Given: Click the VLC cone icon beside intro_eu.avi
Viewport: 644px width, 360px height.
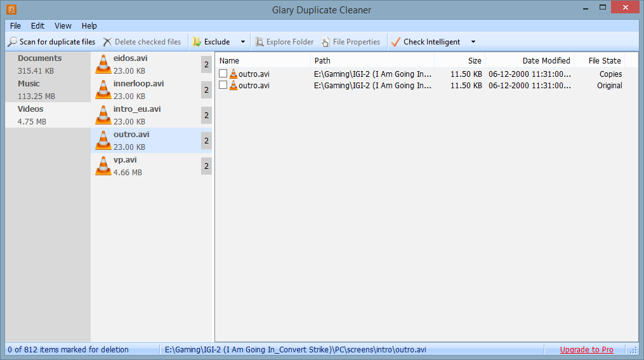Looking at the screenshot, I should click(103, 115).
